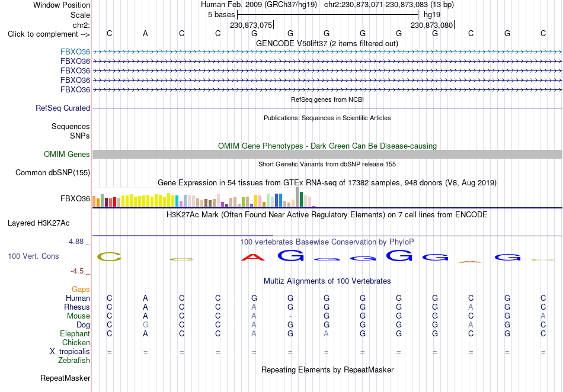Click the Scale label

(x=80, y=15)
